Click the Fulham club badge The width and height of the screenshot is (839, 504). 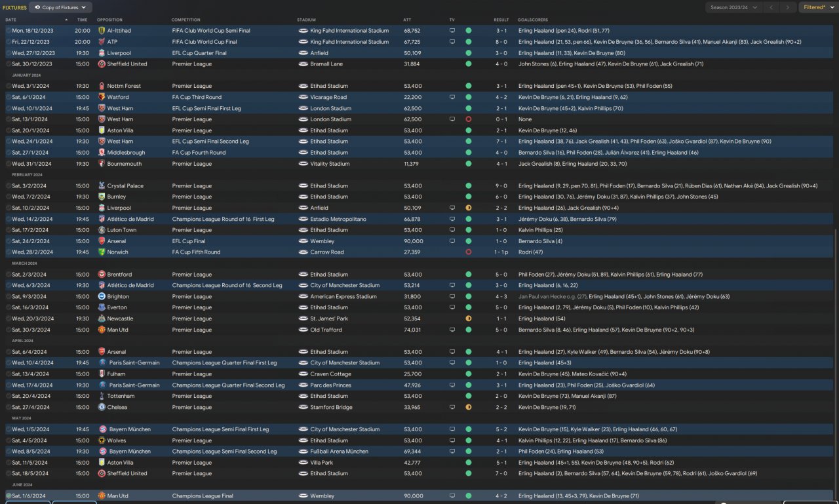102,374
